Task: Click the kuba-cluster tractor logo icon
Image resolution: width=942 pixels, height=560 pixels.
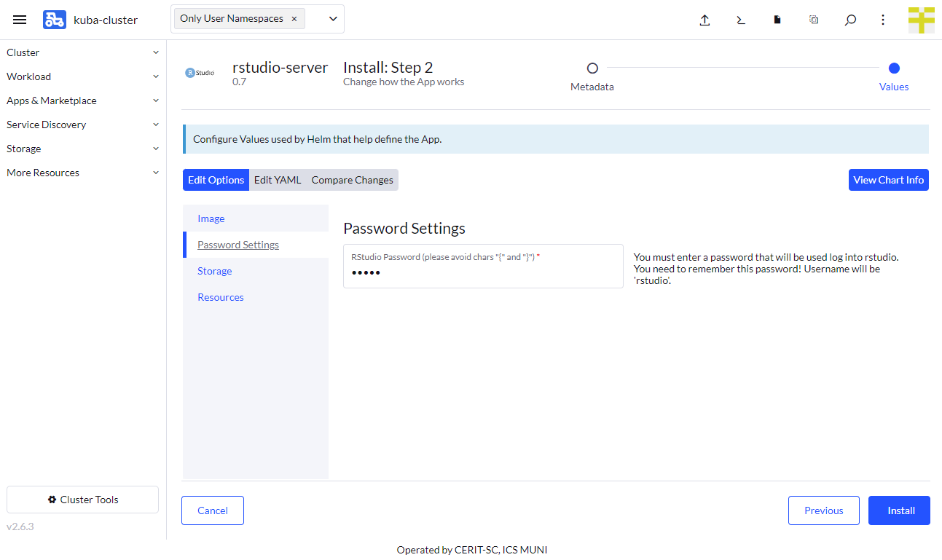Action: [55, 20]
